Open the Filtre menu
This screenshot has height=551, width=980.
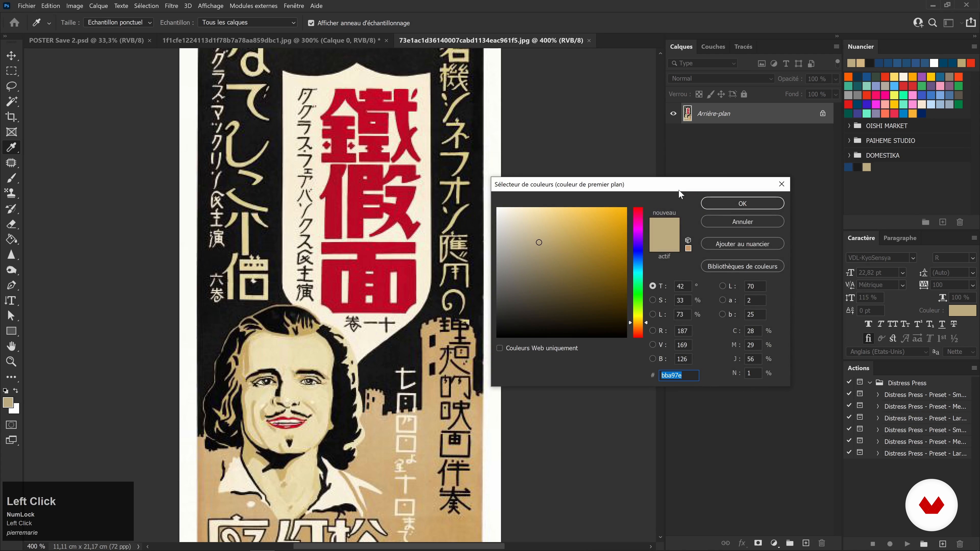[x=171, y=6]
